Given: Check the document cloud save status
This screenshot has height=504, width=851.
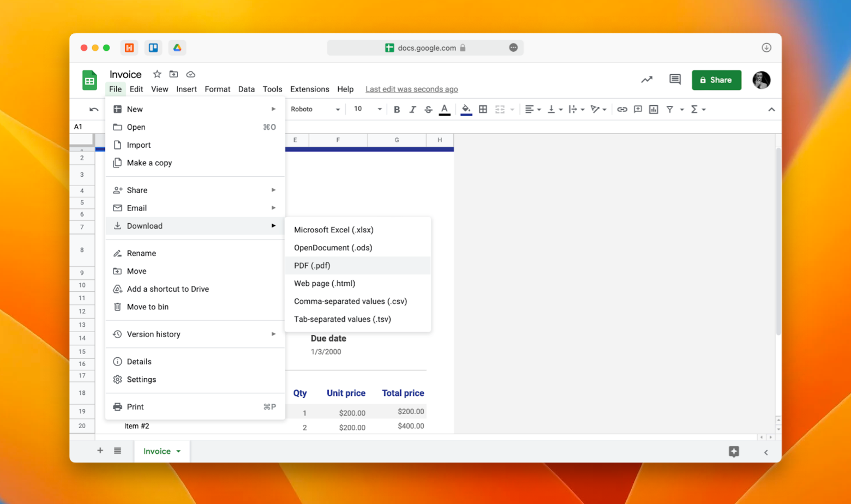Looking at the screenshot, I should (x=190, y=74).
